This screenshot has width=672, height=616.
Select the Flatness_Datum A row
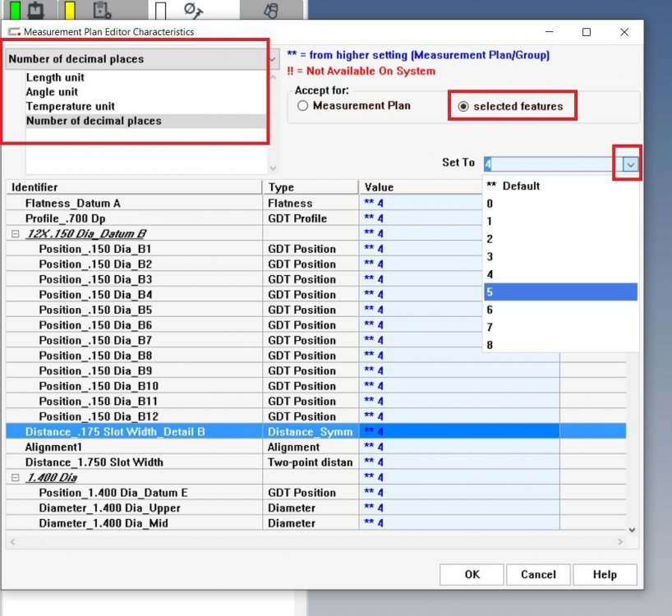[73, 203]
